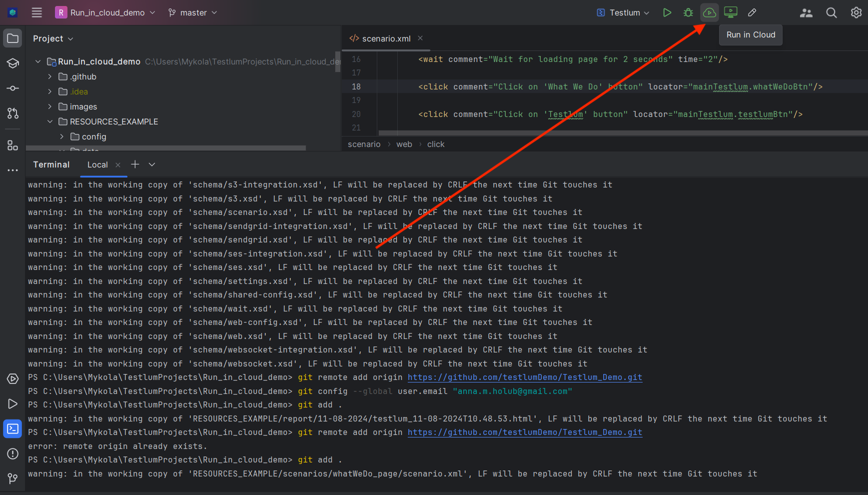Add a new terminal tab with plus
Viewport: 868px width, 495px height.
click(x=135, y=164)
